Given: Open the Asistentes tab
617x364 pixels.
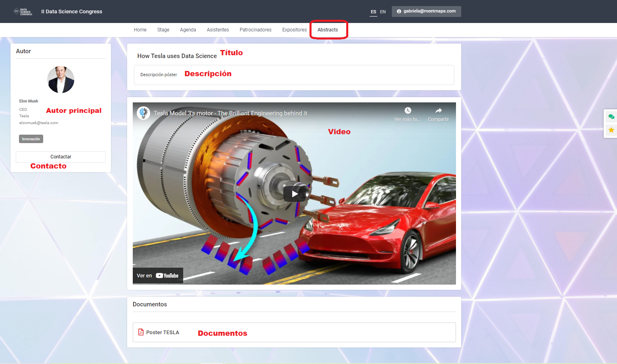Looking at the screenshot, I should point(218,30).
